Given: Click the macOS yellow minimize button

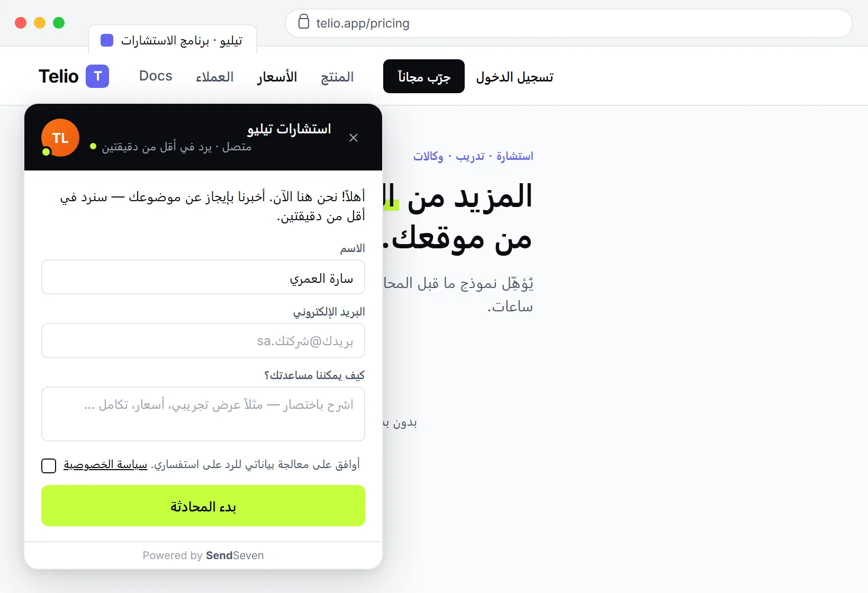Looking at the screenshot, I should point(40,23).
